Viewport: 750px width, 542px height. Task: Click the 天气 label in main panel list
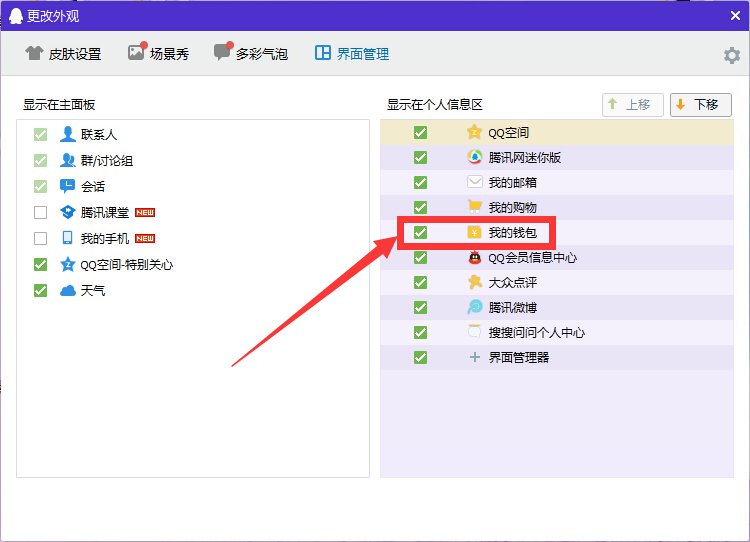coord(93,290)
